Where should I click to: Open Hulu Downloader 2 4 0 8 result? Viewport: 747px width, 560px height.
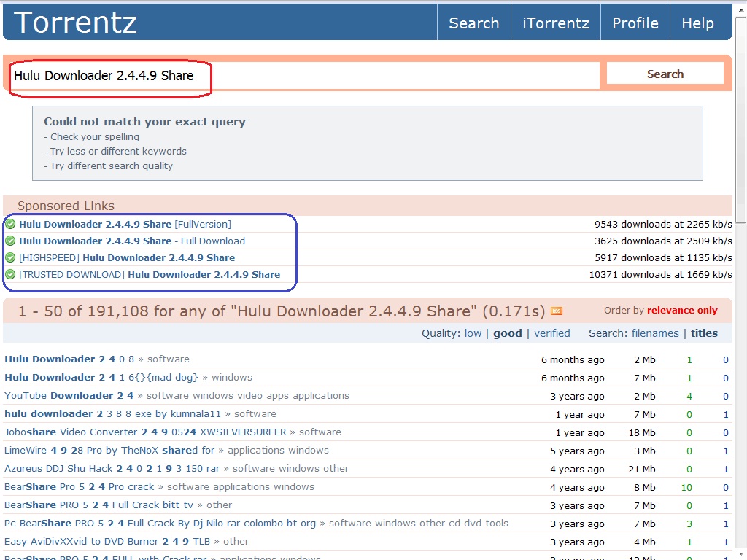[x=69, y=359]
